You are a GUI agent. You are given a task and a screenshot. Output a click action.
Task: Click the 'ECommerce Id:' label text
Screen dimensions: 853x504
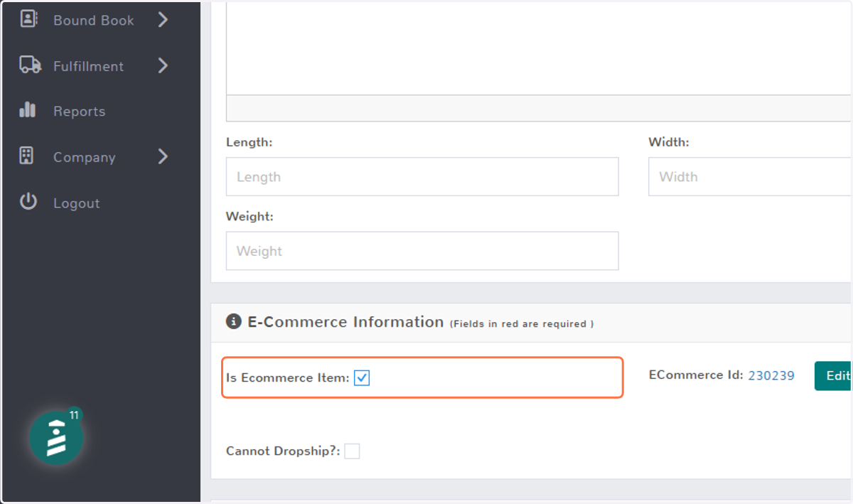pos(696,375)
